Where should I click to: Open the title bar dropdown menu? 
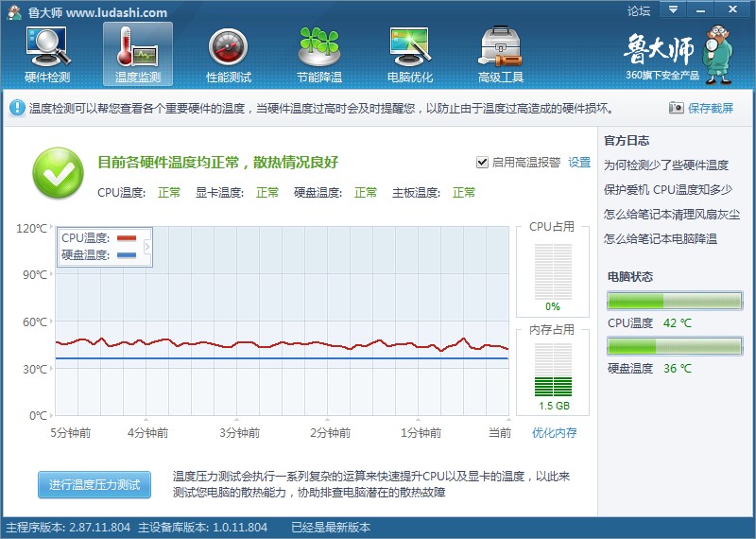pos(673,10)
